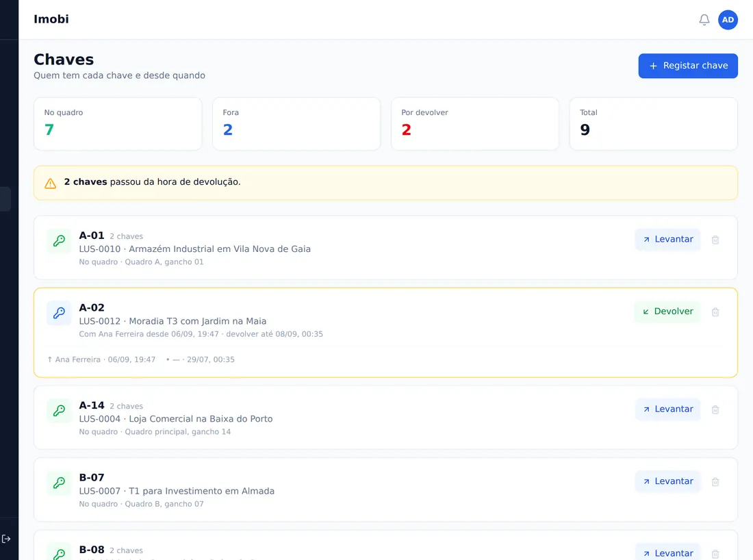The height and width of the screenshot is (560, 753).
Task: Click Levantar for key B-08
Action: click(667, 552)
